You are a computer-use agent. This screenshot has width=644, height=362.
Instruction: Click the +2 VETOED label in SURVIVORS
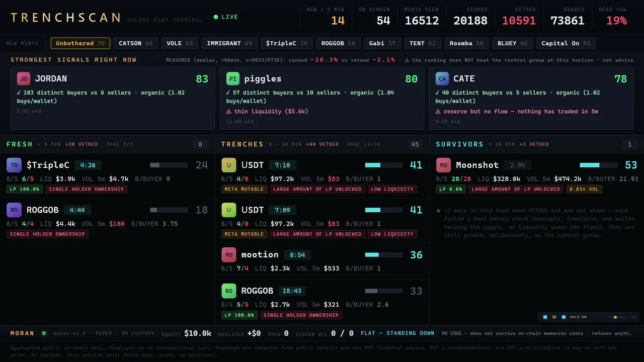click(x=534, y=144)
